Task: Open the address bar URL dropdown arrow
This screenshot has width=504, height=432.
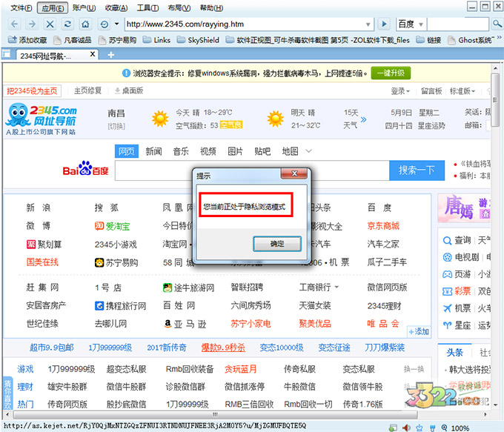Action: 368,24
